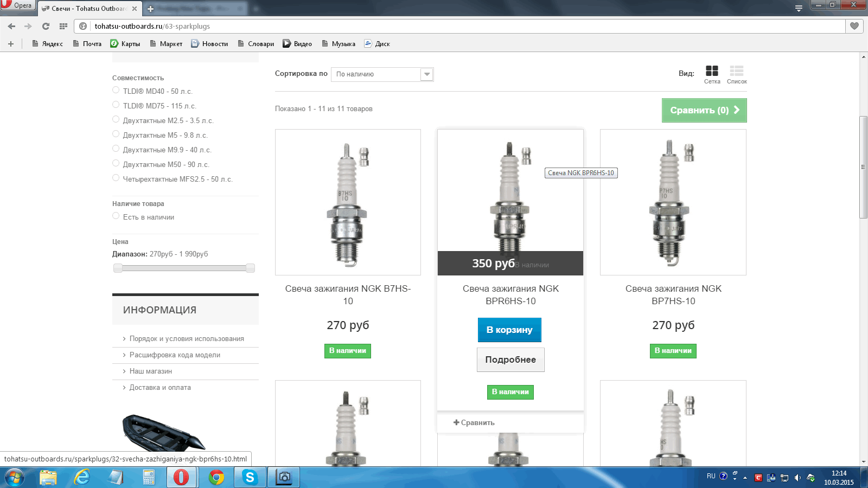Viewport: 868px width, 488px height.
Task: Switch to Сетка grid view
Action: [712, 75]
